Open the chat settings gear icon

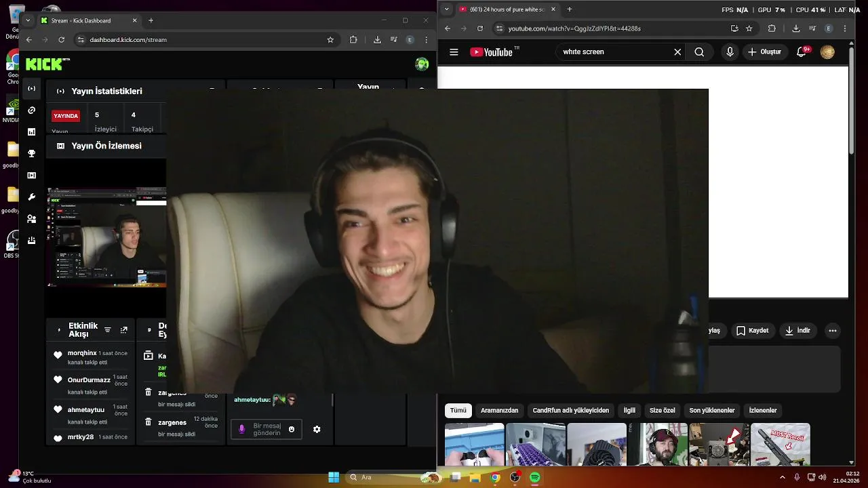[317, 429]
